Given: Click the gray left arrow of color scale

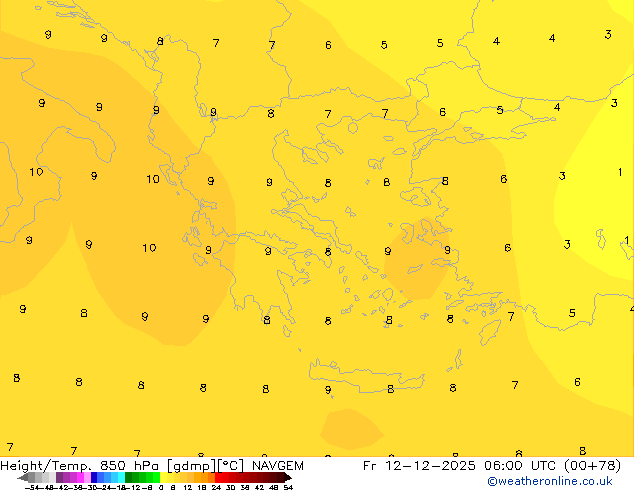Looking at the screenshot, I should click(23, 477).
